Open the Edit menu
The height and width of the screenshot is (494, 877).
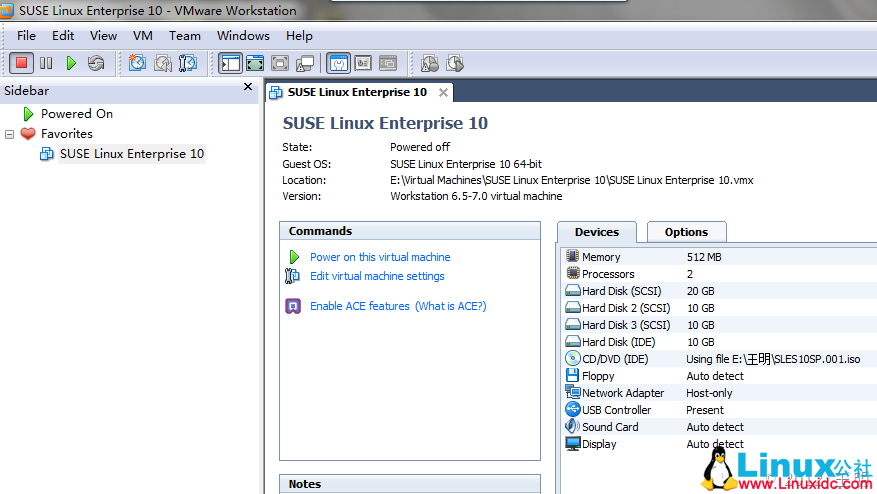point(63,36)
